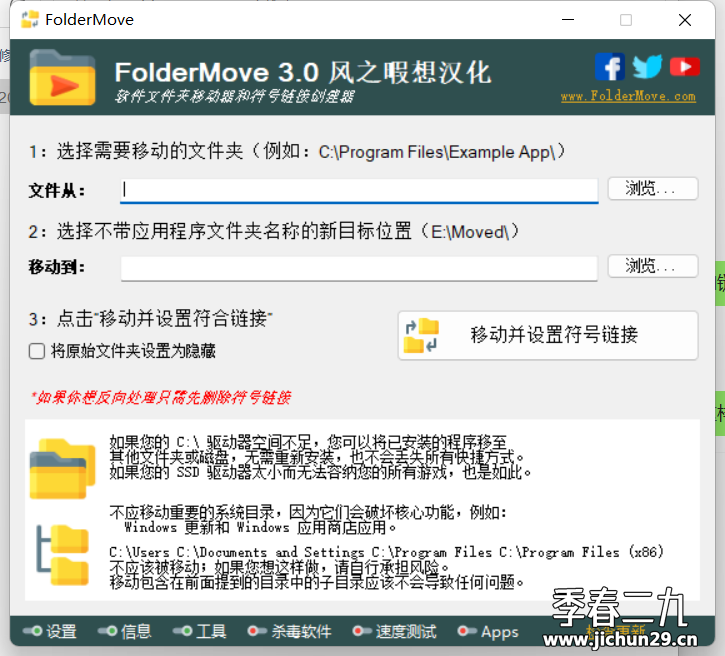Viewport: 725px width, 656px height.
Task: Open 设置 in the bottom bar
Action: tap(61, 631)
